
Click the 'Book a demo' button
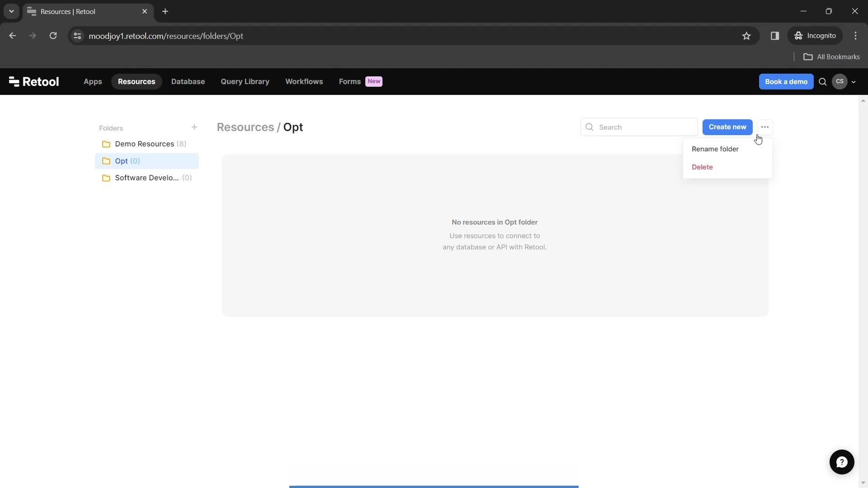click(x=786, y=81)
